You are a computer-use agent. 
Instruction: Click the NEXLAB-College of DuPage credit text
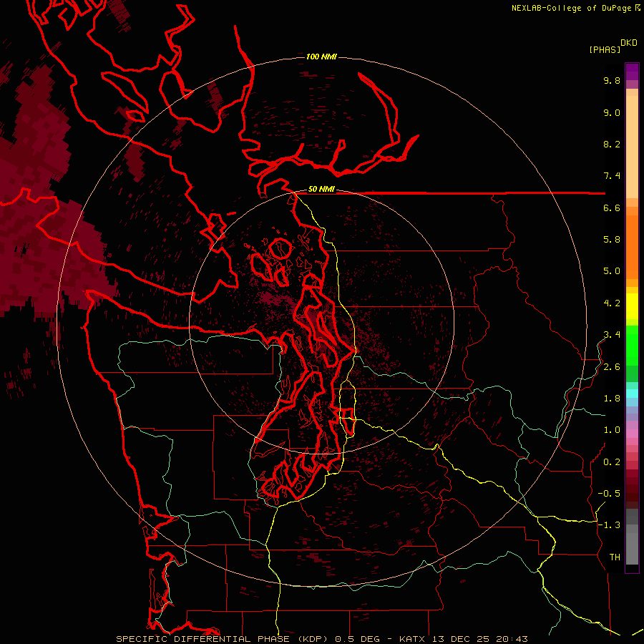click(x=572, y=8)
